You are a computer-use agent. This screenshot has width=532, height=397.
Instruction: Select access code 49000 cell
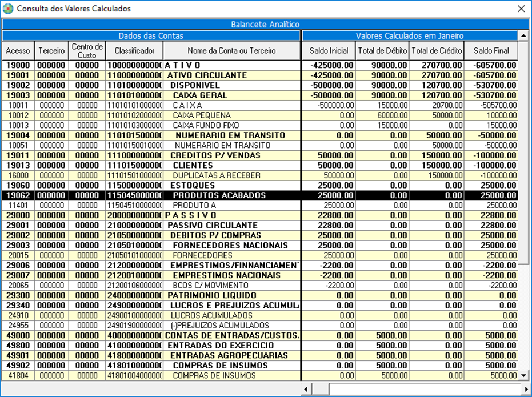pos(18,336)
